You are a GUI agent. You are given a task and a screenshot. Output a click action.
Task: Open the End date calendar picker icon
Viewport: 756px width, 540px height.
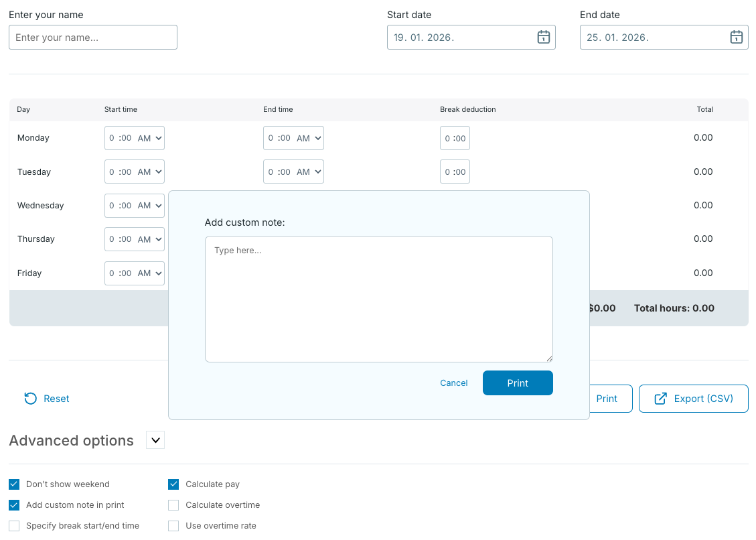736,38
